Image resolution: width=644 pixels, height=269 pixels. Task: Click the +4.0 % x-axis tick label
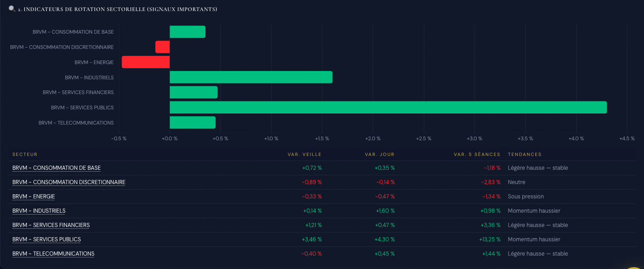coord(576,138)
